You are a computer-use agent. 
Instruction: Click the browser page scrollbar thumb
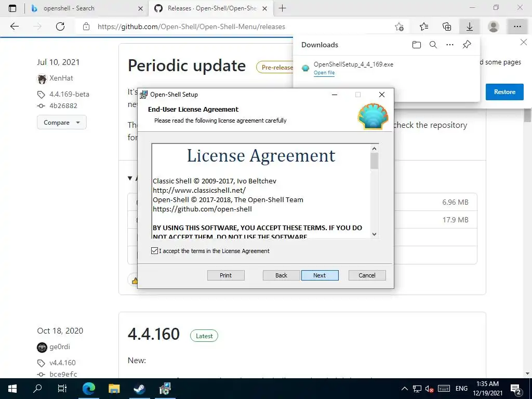pyautogui.click(x=527, y=116)
